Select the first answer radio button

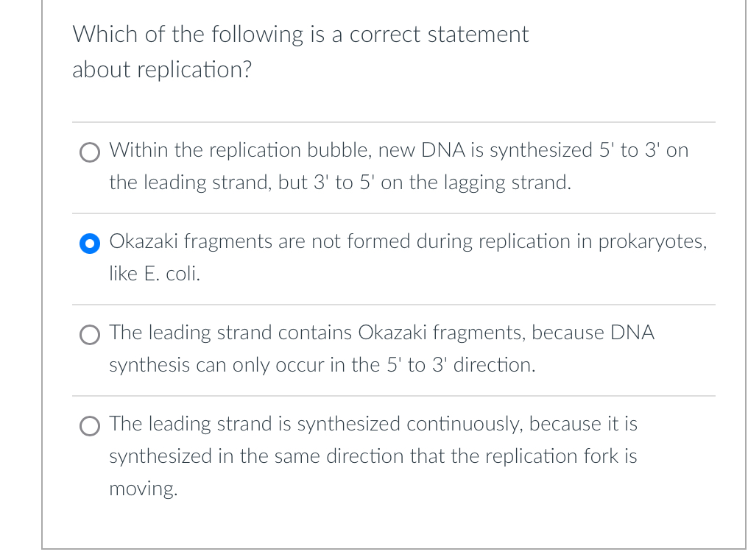[x=89, y=152]
